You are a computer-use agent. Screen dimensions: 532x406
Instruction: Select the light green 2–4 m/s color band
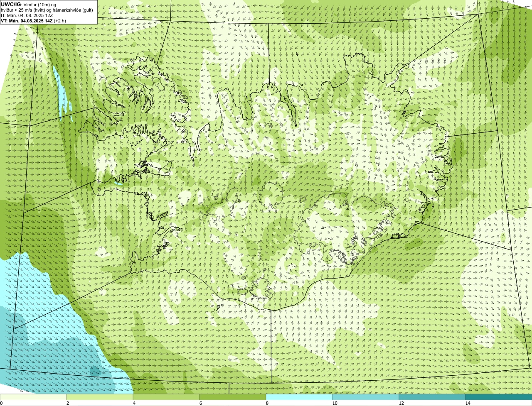(100, 397)
